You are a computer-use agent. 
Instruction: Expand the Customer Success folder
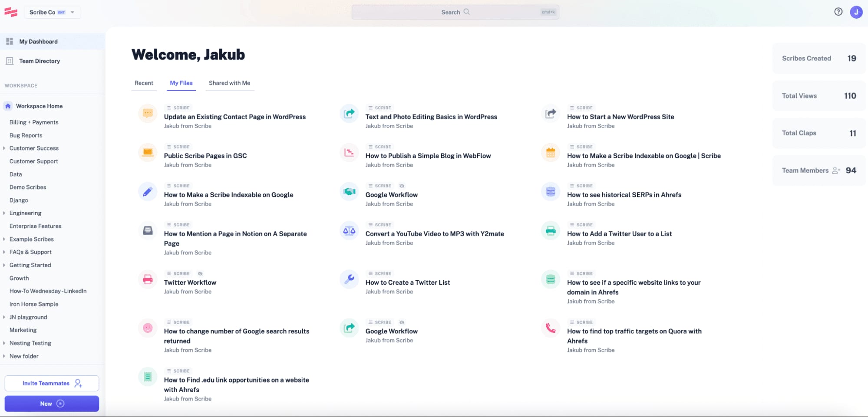(4, 148)
